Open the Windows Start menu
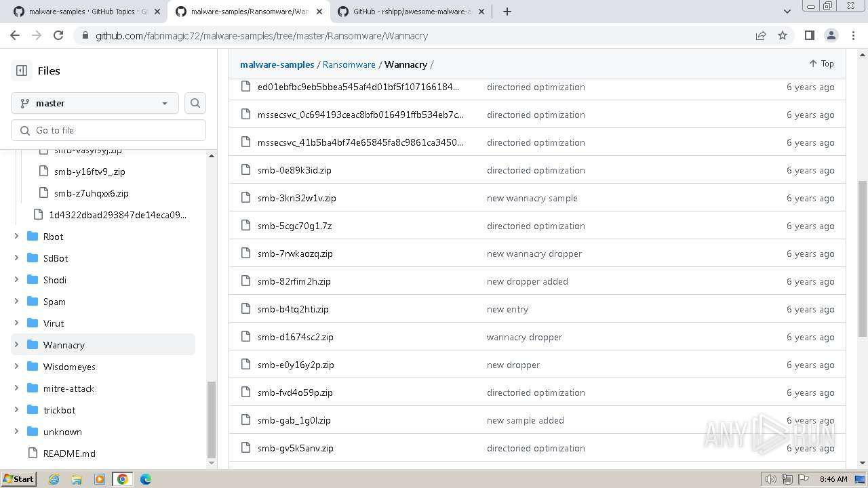Screen dimensions: 868x488 (19, 479)
